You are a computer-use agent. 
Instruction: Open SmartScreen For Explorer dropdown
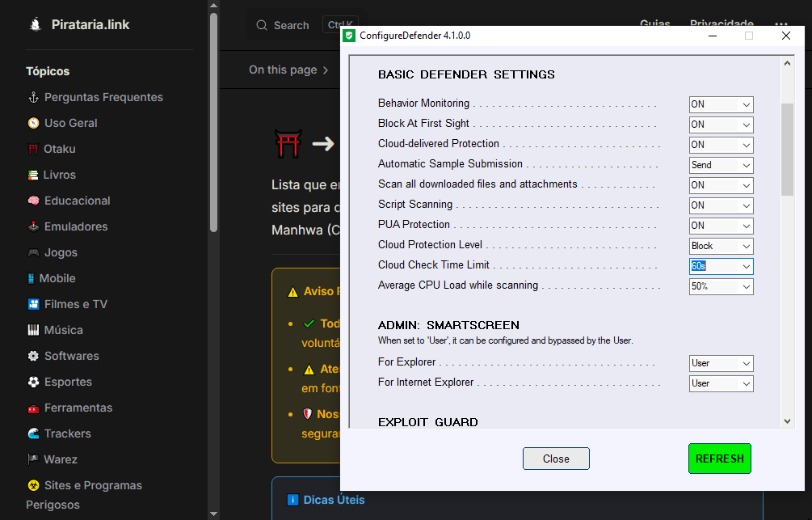(x=721, y=363)
